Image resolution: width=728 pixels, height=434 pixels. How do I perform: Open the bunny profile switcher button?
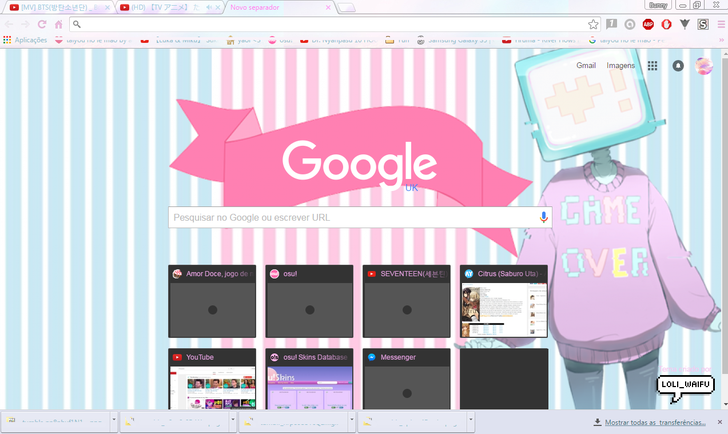click(x=658, y=5)
